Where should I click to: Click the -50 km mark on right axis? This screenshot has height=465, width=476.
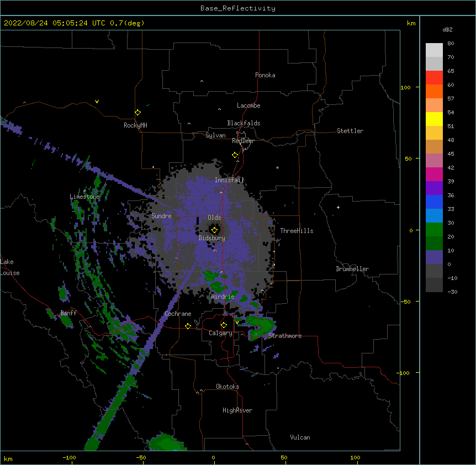(405, 302)
